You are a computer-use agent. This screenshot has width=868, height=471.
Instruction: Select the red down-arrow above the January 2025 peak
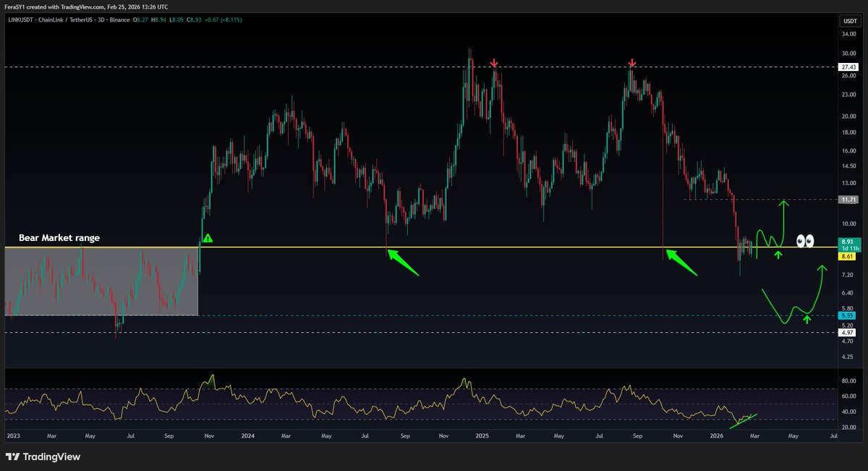(494, 64)
